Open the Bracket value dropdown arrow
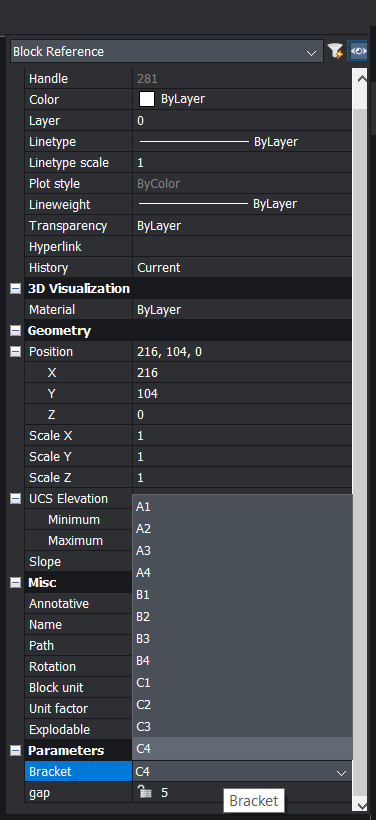 tap(341, 772)
